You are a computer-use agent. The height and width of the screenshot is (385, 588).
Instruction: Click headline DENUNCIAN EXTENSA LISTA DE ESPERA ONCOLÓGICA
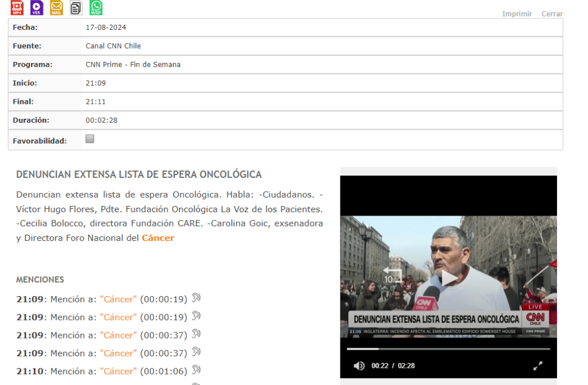[x=139, y=174]
